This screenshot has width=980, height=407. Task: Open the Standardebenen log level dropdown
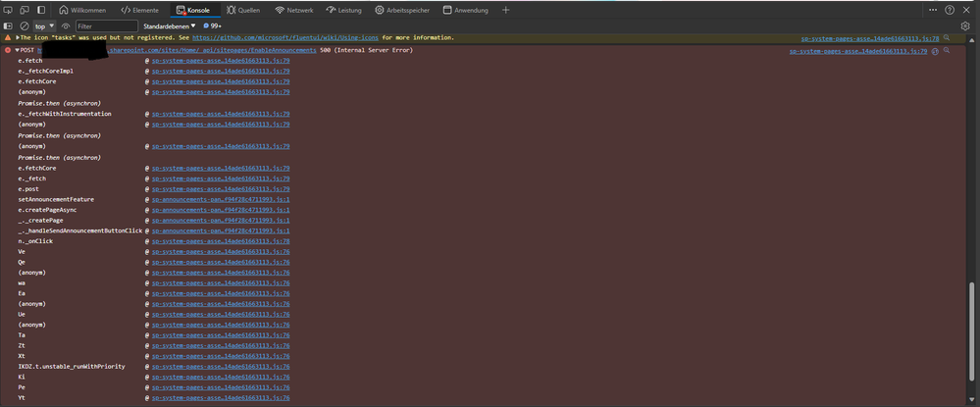click(x=170, y=26)
